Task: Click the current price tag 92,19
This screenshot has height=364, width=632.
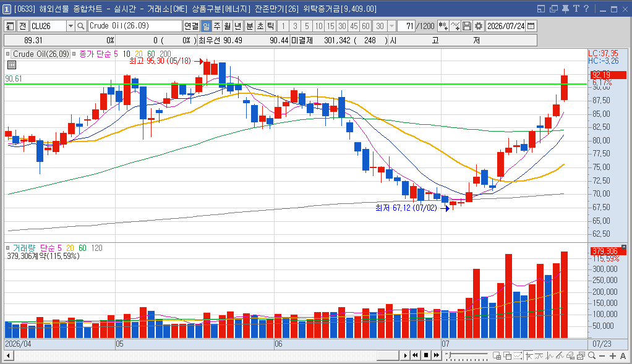Action: pyautogui.click(x=609, y=75)
